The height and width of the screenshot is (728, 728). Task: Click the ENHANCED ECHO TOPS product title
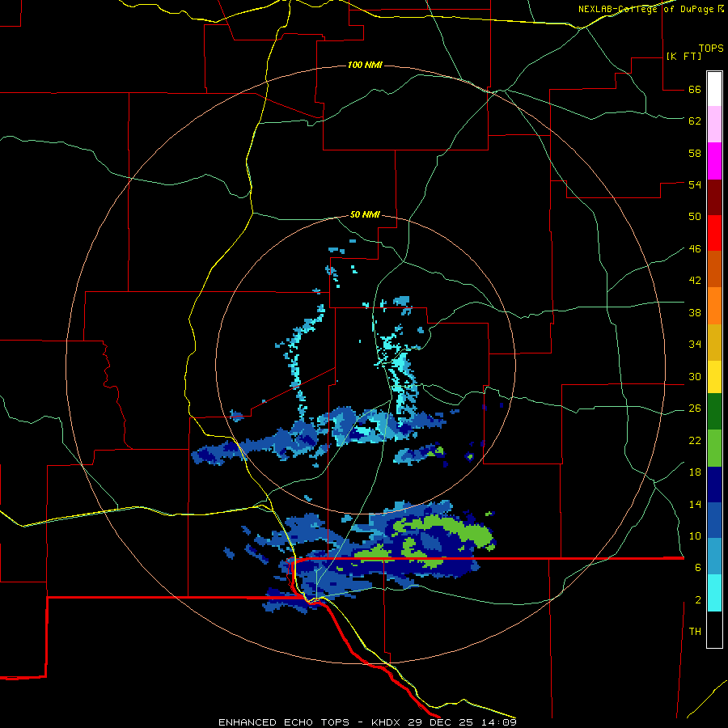[x=284, y=722]
